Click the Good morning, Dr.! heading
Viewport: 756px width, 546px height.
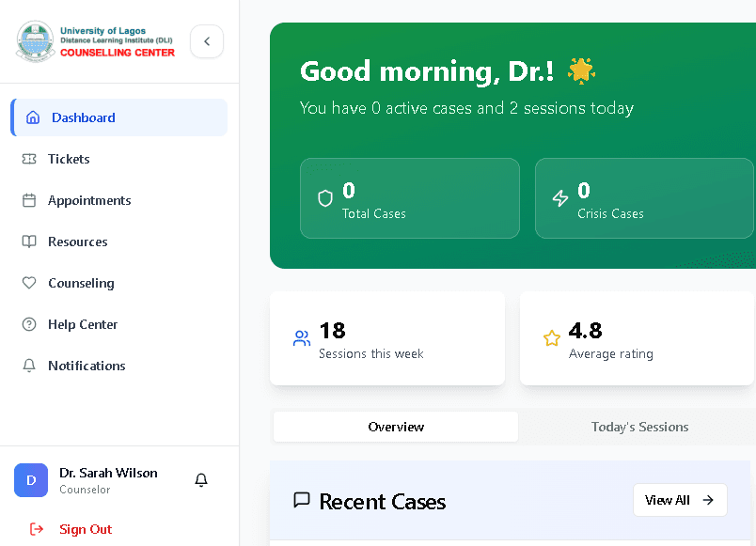(427, 71)
